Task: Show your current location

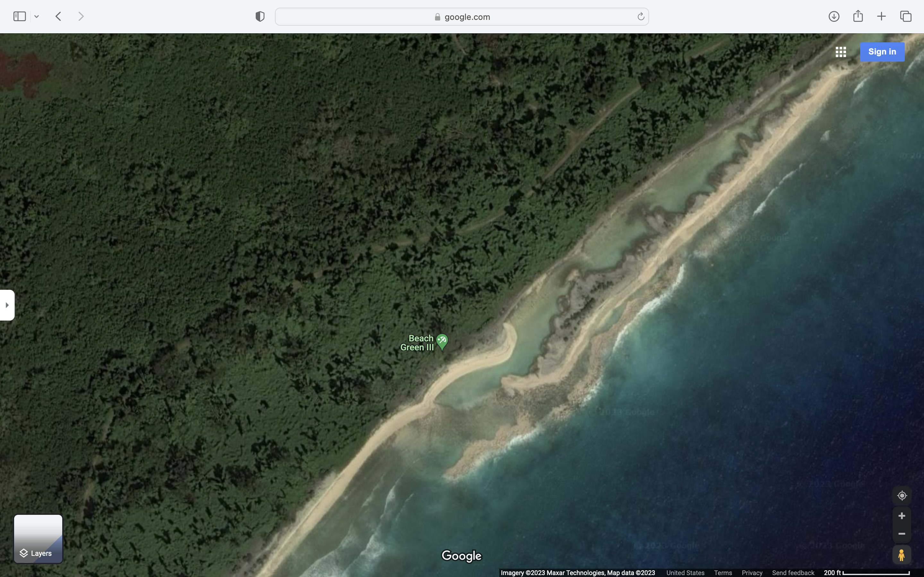Action: coord(902,495)
